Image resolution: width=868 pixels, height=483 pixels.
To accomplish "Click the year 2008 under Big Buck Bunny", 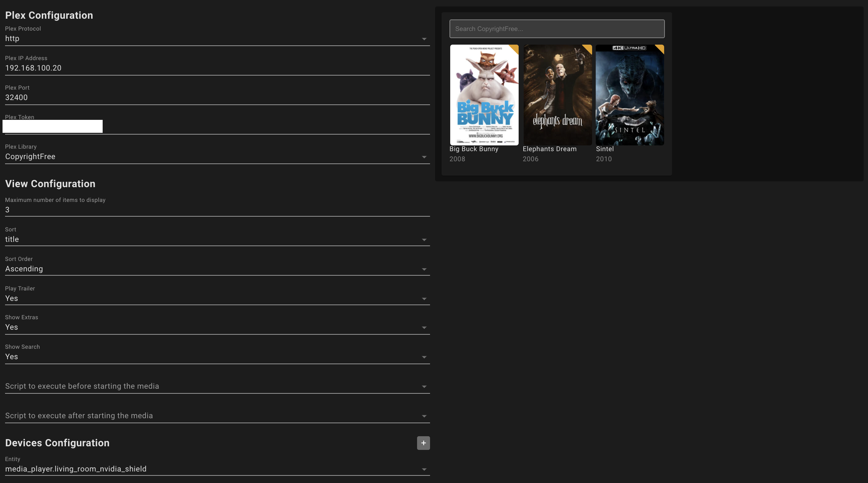I will (457, 159).
